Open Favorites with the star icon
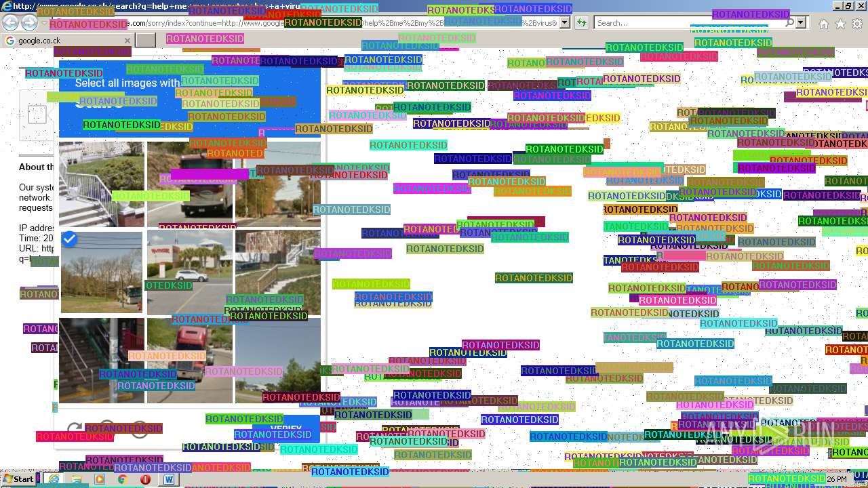Screen dimensions: 868x488 (840, 24)
